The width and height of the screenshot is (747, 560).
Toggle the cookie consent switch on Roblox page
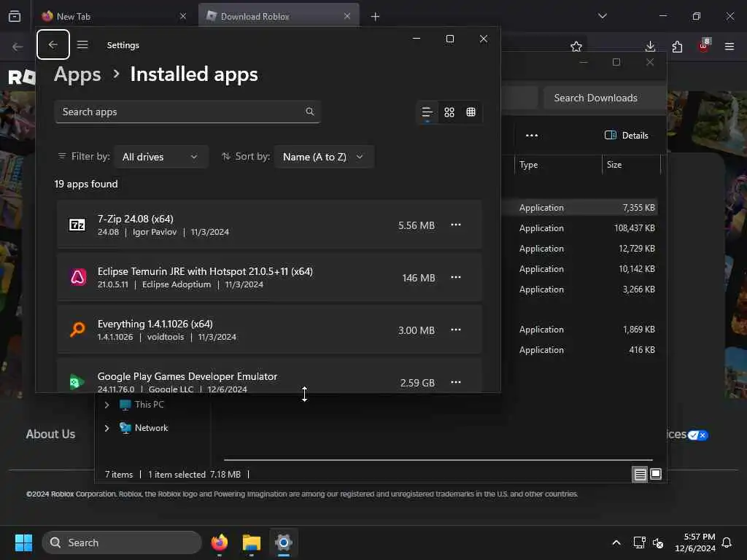(x=698, y=435)
